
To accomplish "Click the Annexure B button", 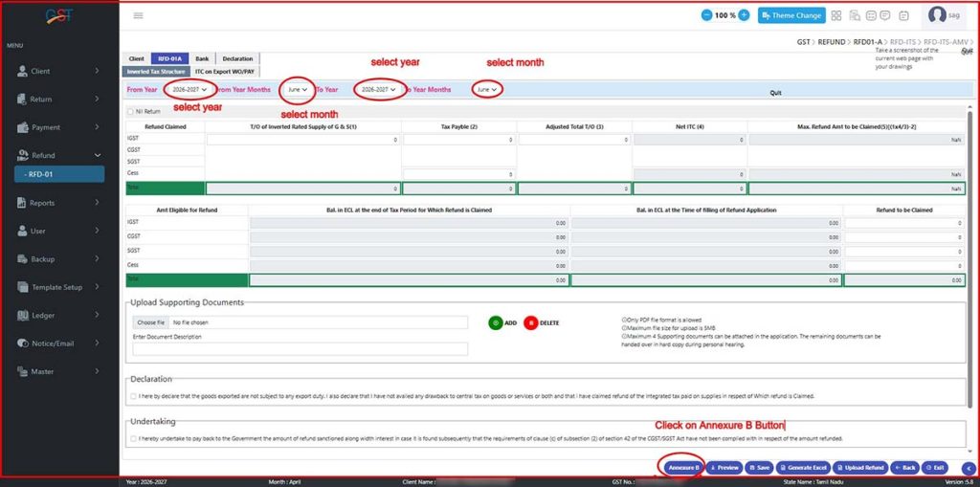I will [681, 468].
